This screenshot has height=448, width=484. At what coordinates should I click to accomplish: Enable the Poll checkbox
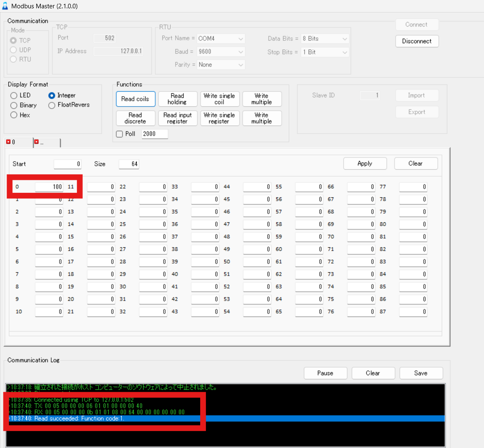tap(119, 134)
